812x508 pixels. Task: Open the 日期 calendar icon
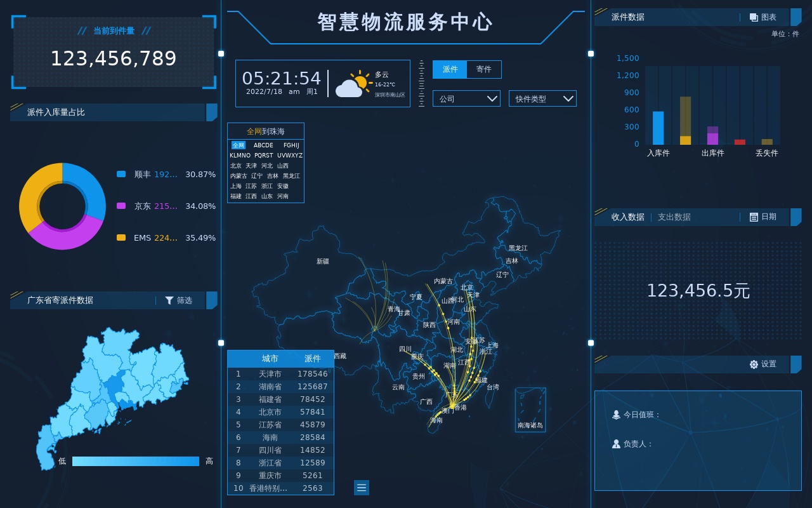click(754, 217)
